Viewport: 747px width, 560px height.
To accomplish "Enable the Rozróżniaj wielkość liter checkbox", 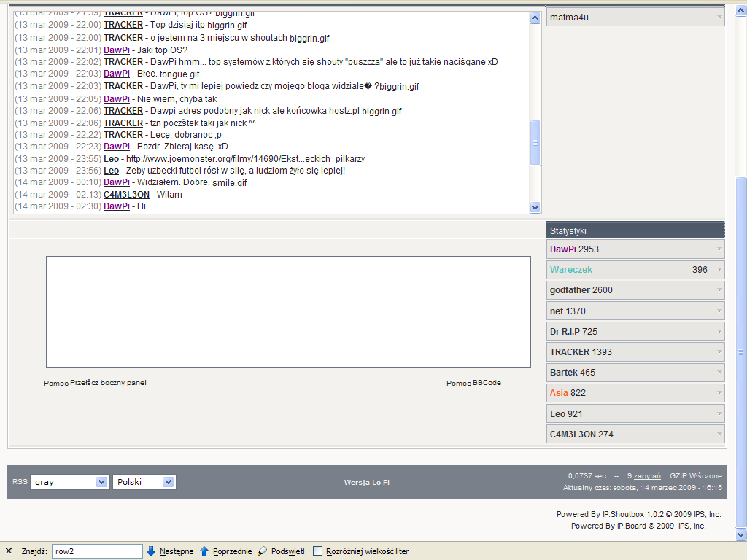I will [317, 551].
